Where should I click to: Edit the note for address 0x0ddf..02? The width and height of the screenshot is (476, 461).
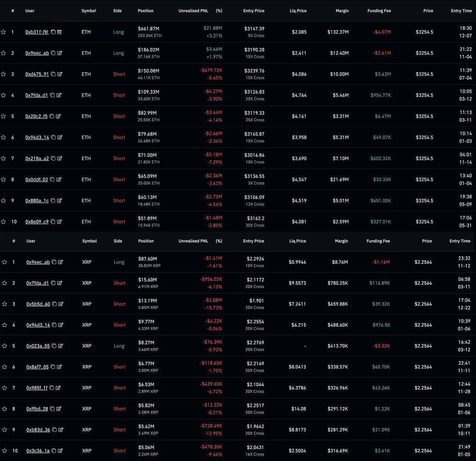(59, 179)
